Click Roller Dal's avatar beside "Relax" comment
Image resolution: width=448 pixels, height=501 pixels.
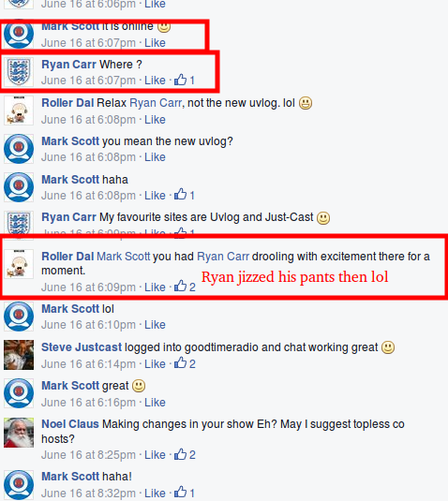click(19, 111)
